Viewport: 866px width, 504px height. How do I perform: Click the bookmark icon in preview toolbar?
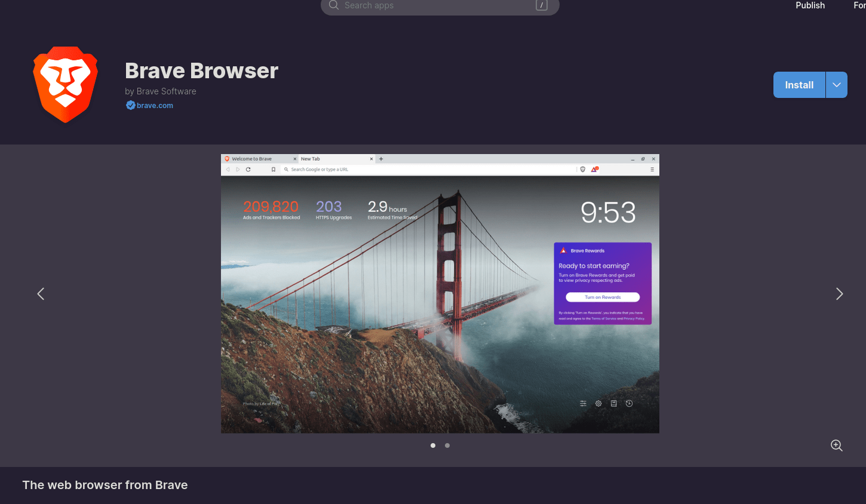pyautogui.click(x=274, y=170)
